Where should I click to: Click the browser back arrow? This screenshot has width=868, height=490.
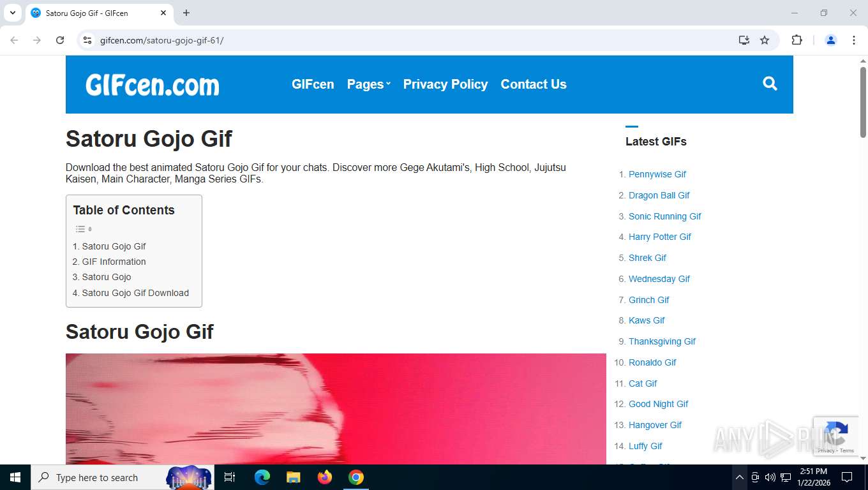(14, 40)
